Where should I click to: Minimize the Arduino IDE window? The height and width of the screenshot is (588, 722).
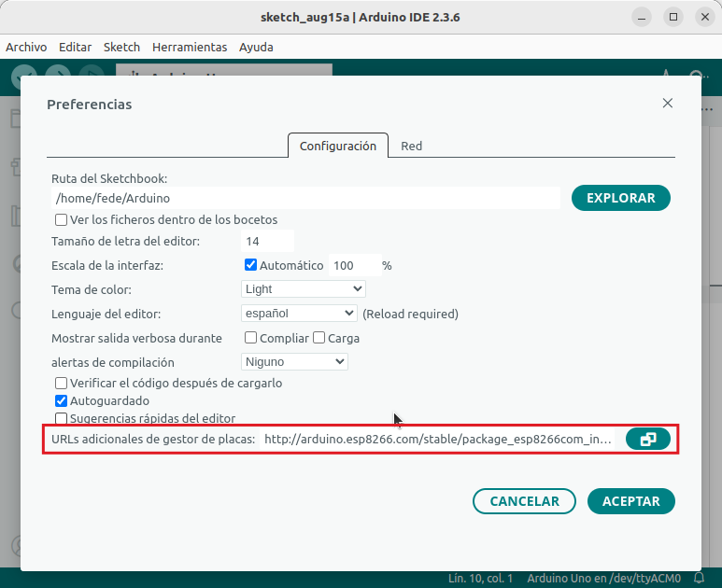(x=642, y=17)
